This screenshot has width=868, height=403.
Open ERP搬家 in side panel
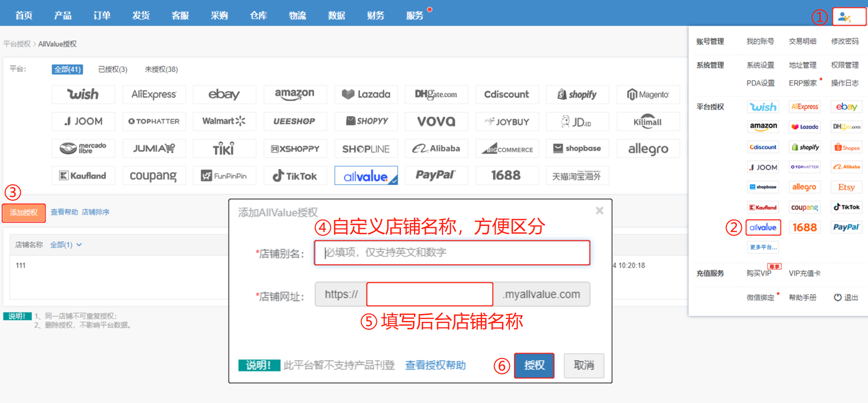803,83
